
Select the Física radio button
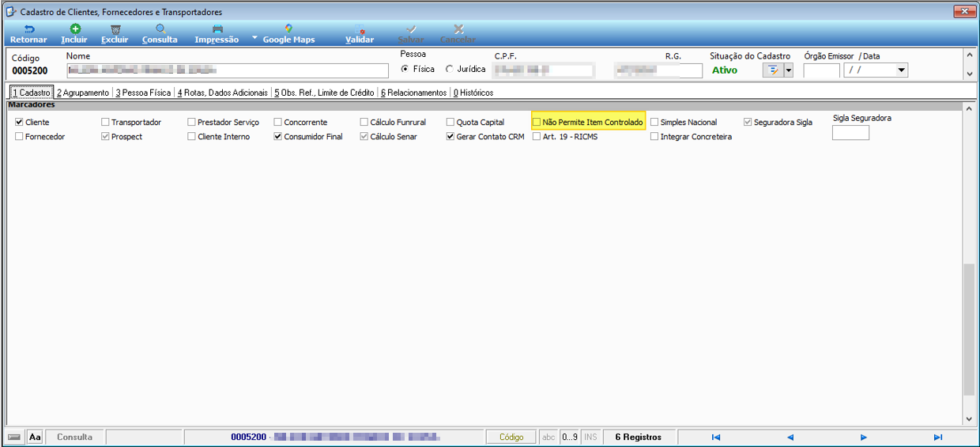tap(405, 69)
